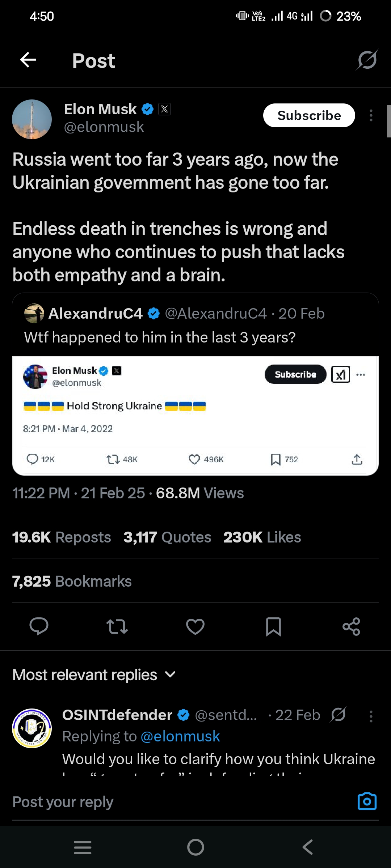The width and height of the screenshot is (391, 868).
Task: View the 3,117 Quotes list
Action: [167, 537]
